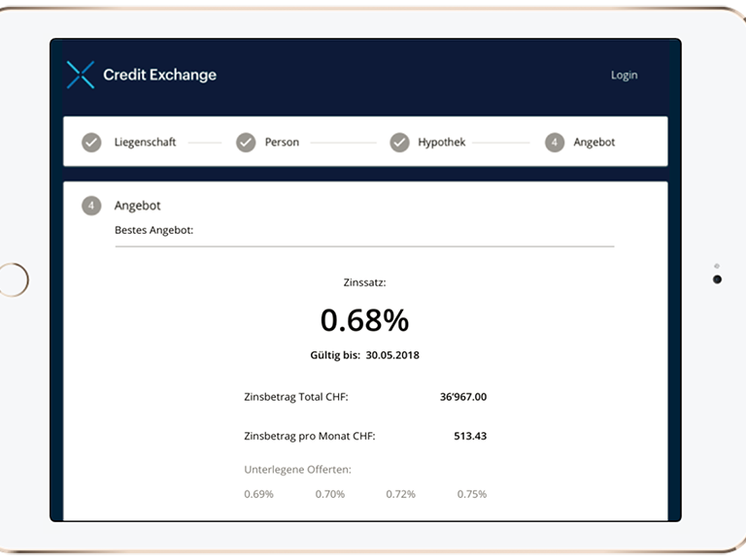Screen dimensions: 746x560
Task: Select the 0.69% inferior offer
Action: point(258,494)
